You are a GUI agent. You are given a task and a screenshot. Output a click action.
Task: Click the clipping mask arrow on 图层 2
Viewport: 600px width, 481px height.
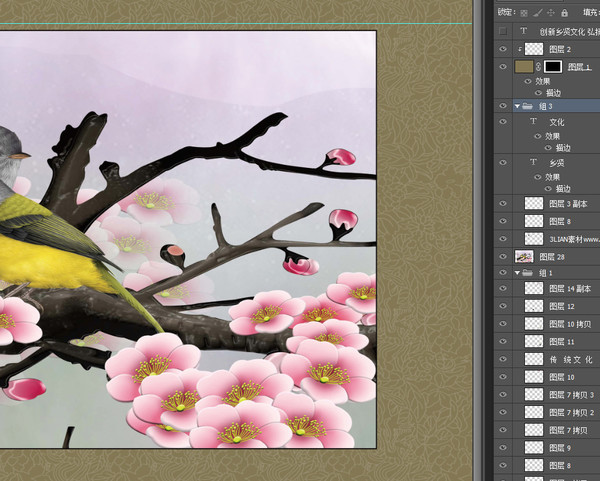(x=520, y=49)
